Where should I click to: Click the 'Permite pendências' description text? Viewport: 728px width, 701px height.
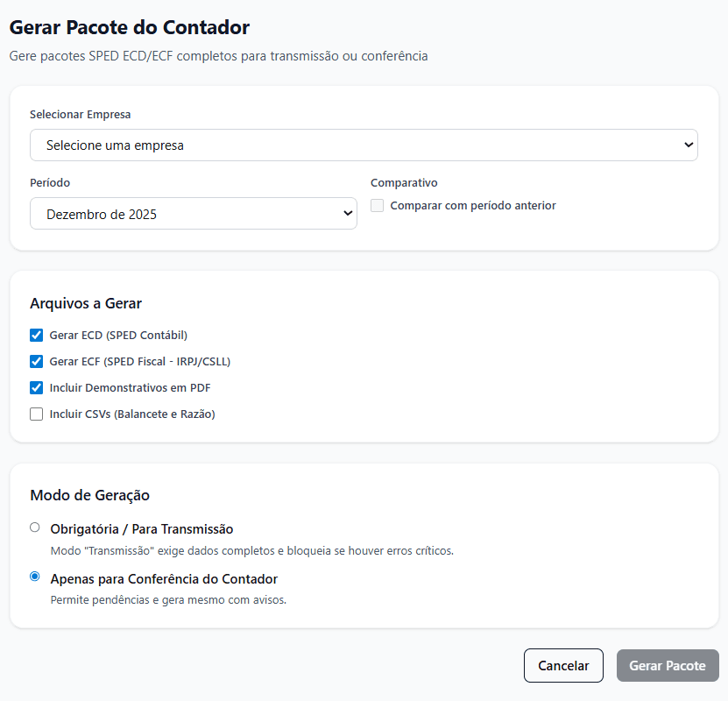point(168,600)
